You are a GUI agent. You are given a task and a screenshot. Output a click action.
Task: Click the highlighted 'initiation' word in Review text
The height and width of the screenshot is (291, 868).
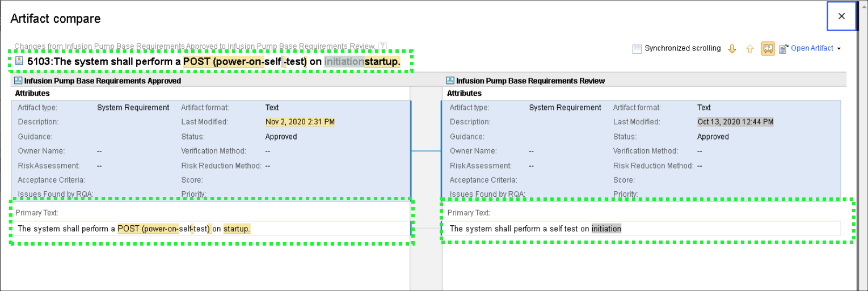coord(606,229)
